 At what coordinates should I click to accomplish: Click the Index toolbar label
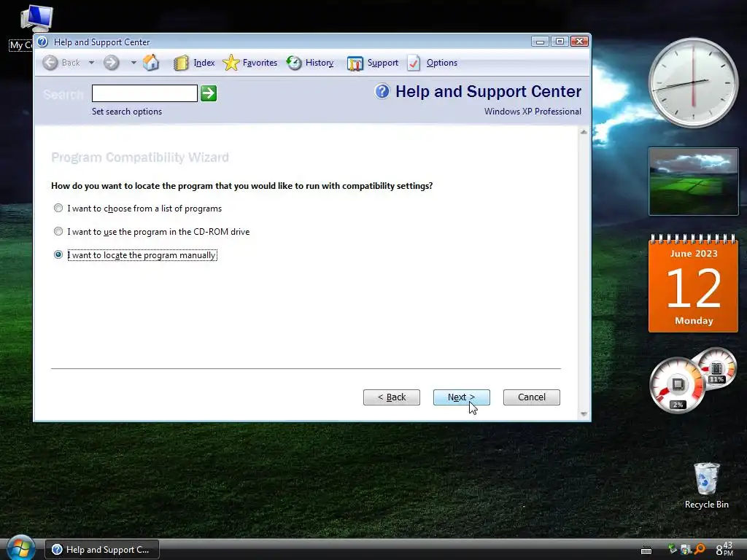204,63
